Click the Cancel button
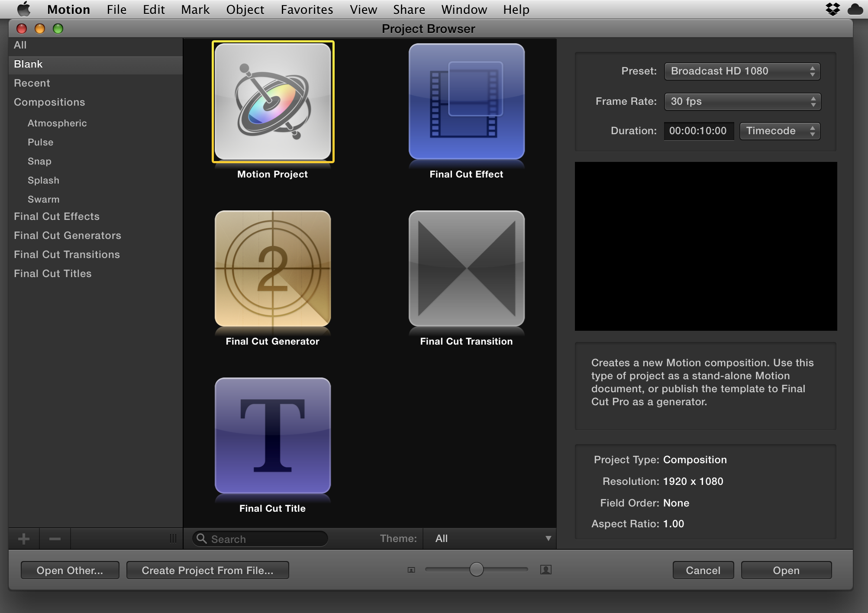868x613 pixels. tap(703, 570)
